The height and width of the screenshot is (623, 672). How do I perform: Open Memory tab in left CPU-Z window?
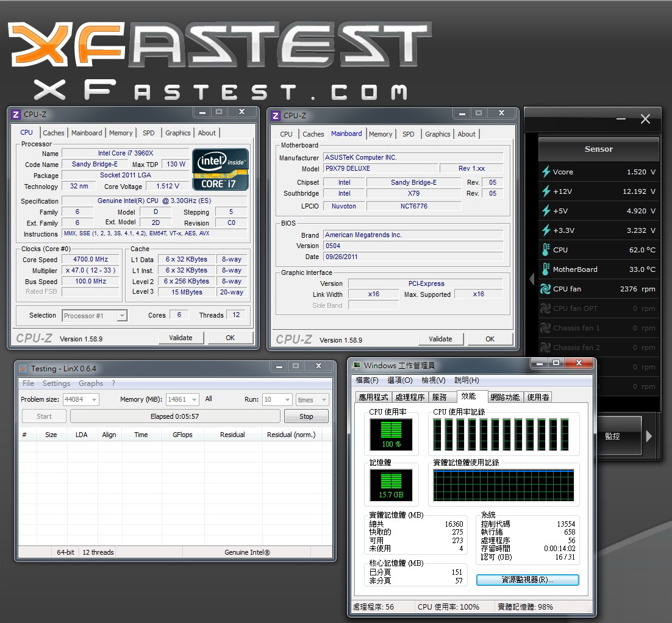point(121,133)
